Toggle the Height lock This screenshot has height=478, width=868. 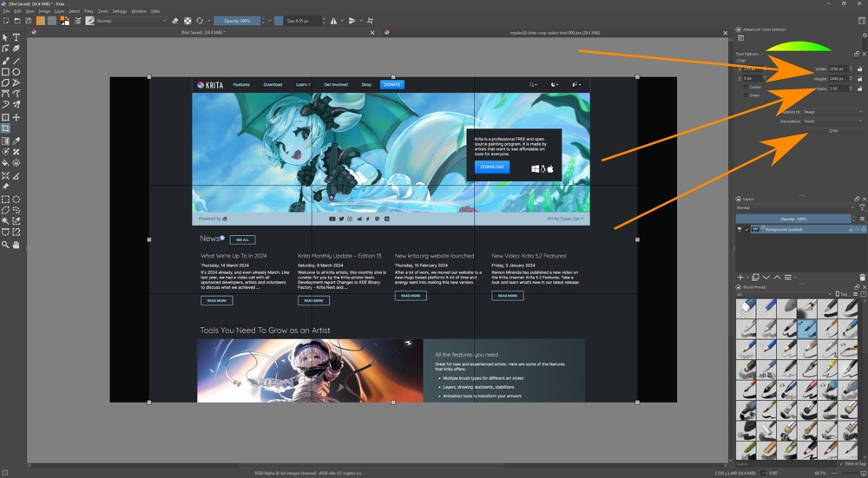(859, 79)
